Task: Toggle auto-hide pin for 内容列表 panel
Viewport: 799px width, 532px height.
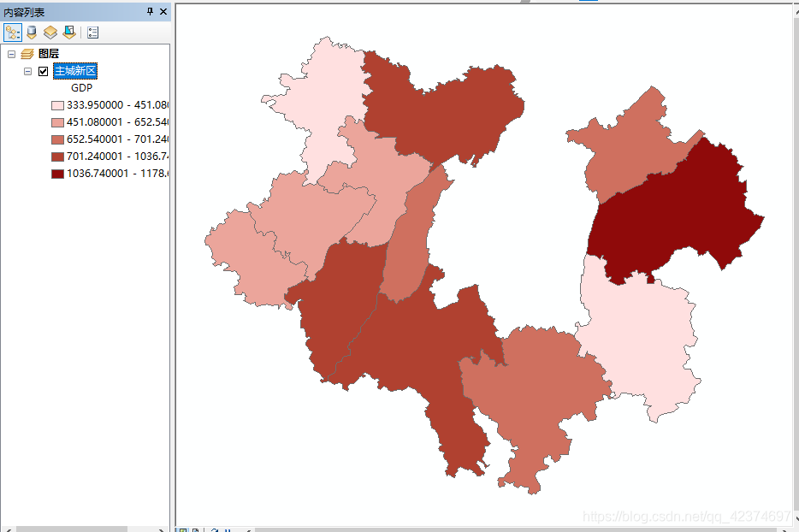Action: (x=150, y=11)
